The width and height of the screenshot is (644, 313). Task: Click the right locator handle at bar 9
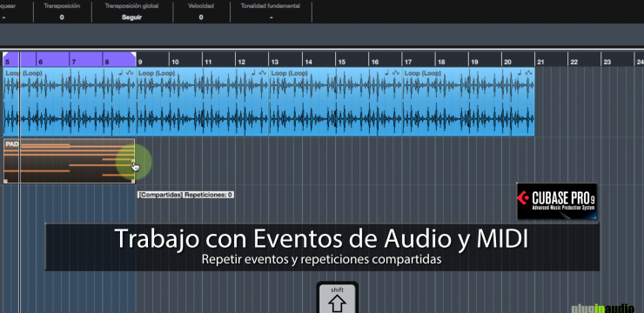coord(133,55)
